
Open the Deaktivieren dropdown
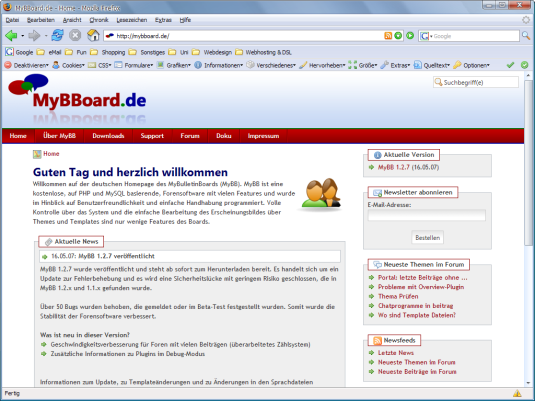(27, 65)
